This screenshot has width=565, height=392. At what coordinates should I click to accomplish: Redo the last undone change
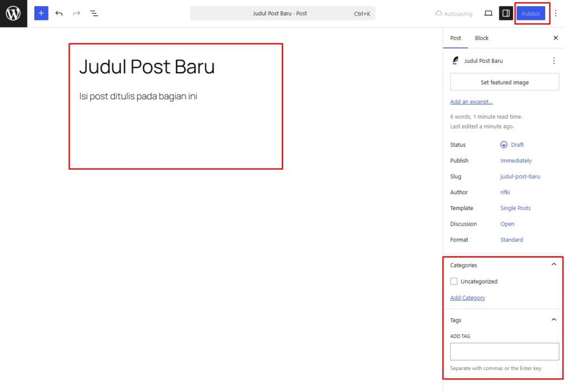76,13
